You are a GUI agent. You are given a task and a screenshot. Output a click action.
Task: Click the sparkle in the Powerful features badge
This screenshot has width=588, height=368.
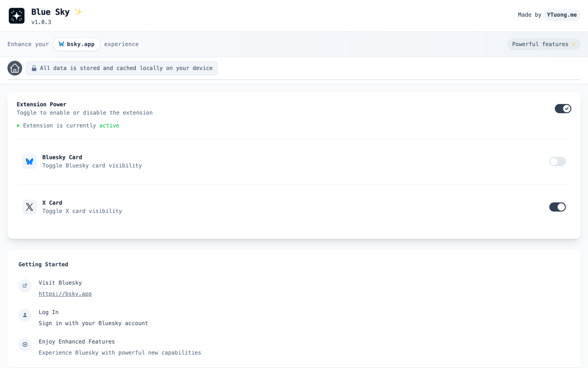coord(573,44)
